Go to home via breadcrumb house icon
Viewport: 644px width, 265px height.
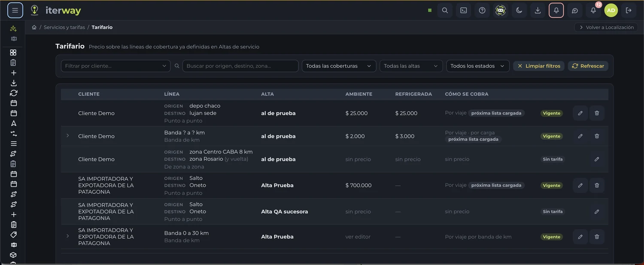pyautogui.click(x=34, y=27)
